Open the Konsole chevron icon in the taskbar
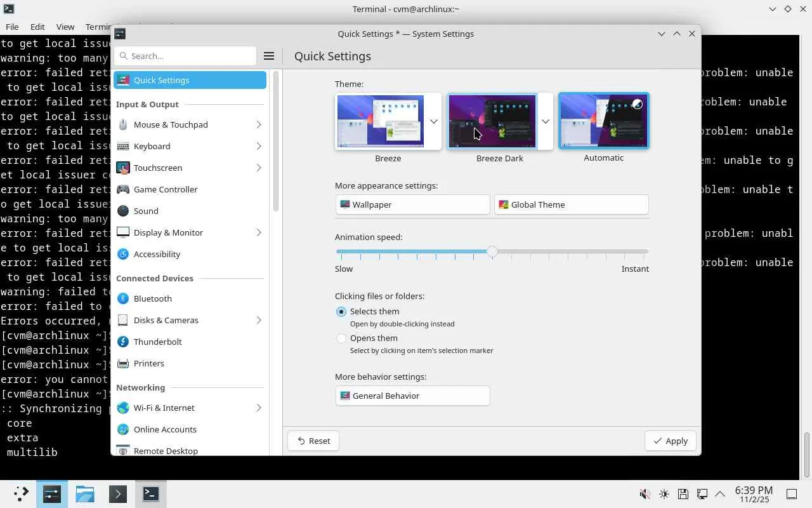Image resolution: width=812 pixels, height=508 pixels. [118, 494]
